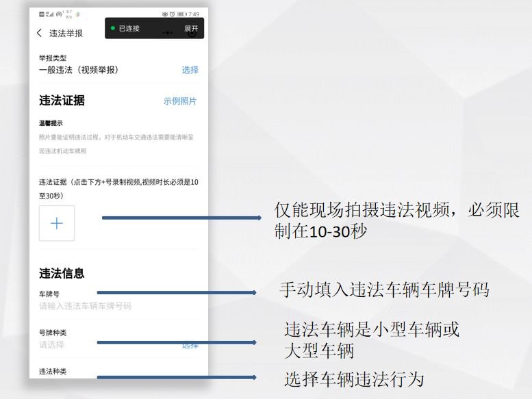Tap the signal strength icon in status bar

(x=50, y=14)
